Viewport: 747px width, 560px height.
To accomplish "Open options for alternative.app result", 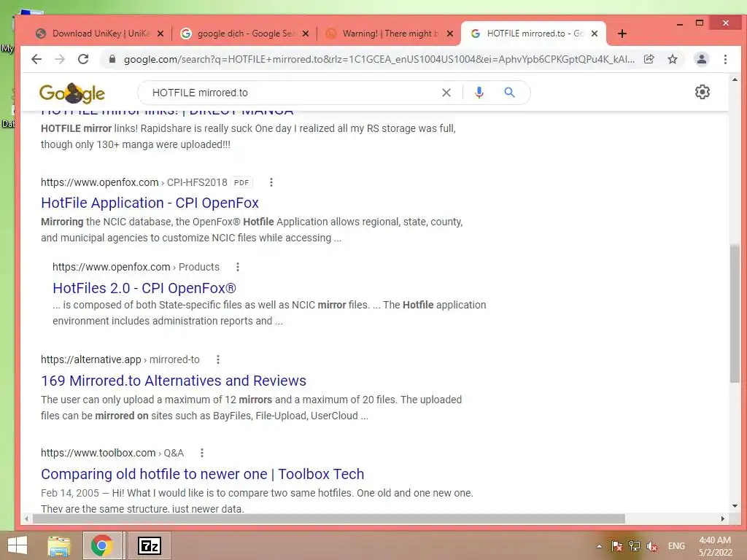I will (x=218, y=359).
